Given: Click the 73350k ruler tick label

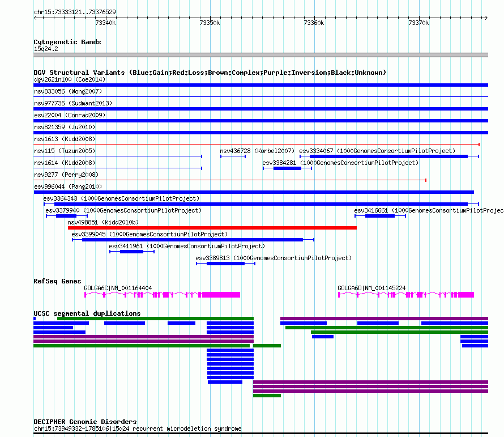Looking at the screenshot, I should (x=210, y=23).
